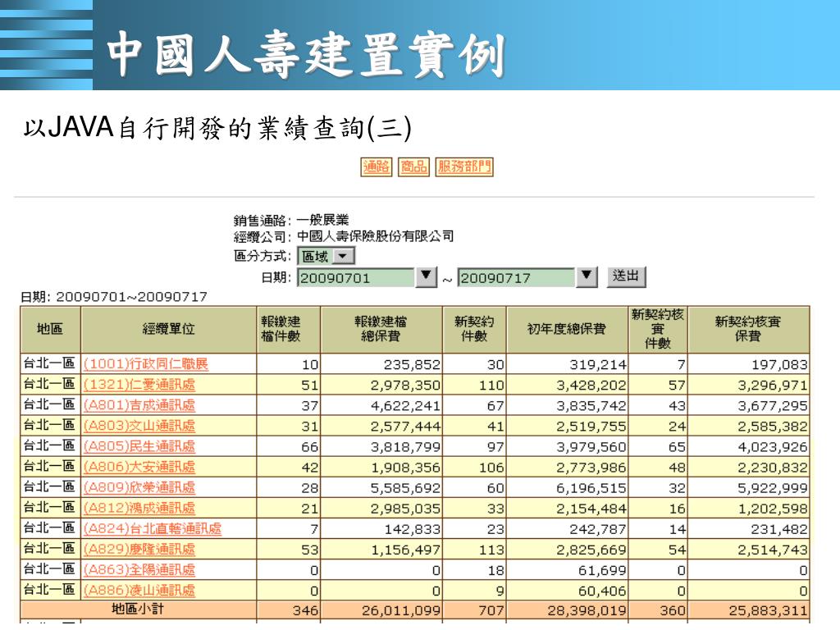Select the 一般展業 sales channel text
This screenshot has height=630, width=840.
point(322,220)
